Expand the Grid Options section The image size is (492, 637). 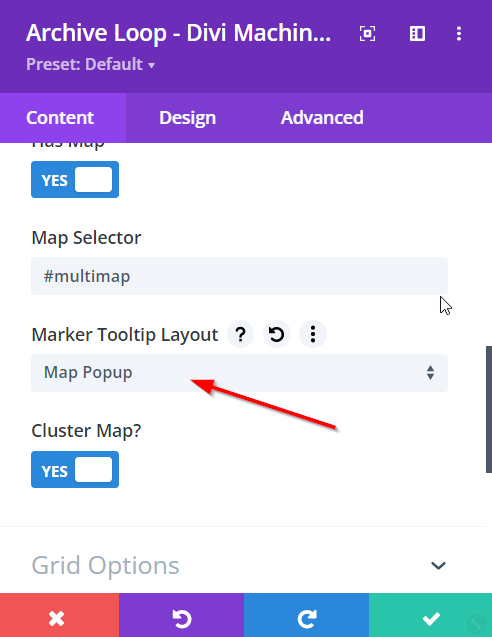click(239, 565)
